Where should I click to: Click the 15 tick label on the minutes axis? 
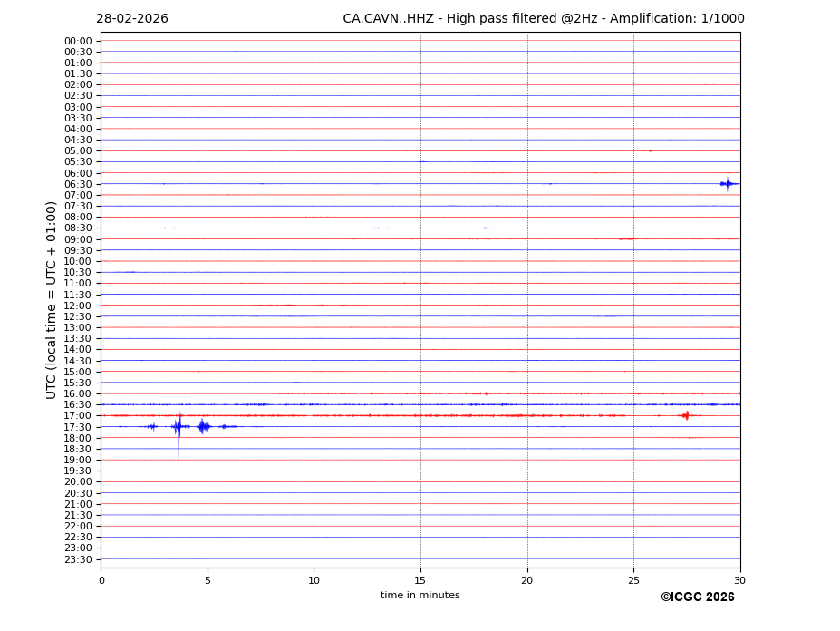(x=420, y=580)
